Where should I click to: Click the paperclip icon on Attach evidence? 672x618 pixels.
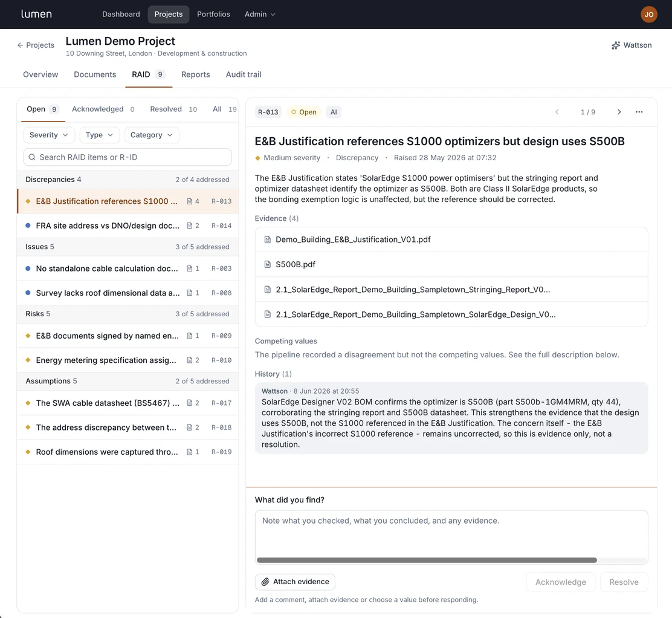(x=265, y=582)
